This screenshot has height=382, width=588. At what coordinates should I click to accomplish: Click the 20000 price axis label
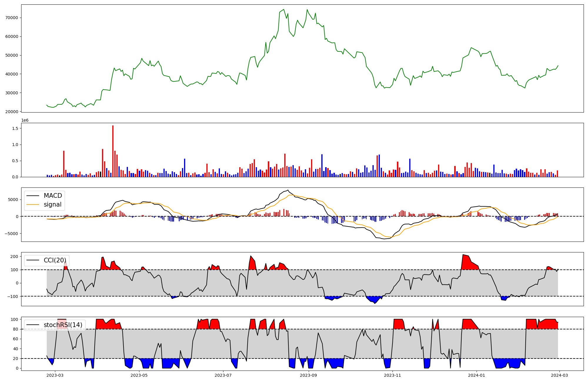point(12,112)
